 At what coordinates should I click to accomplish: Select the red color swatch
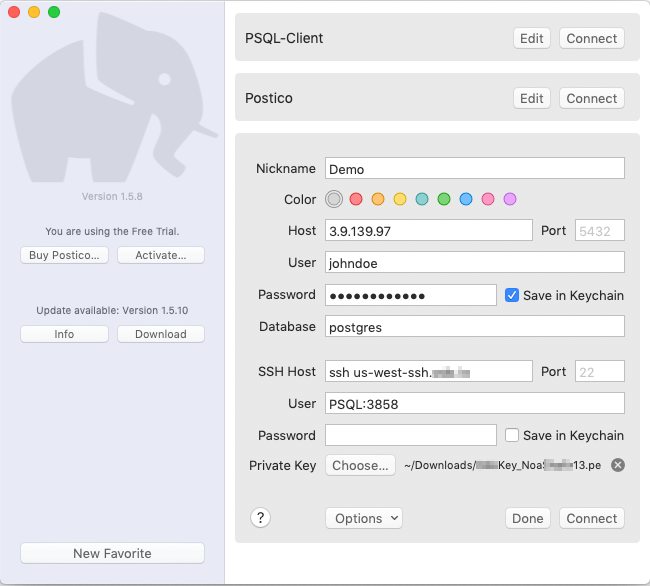point(356,199)
